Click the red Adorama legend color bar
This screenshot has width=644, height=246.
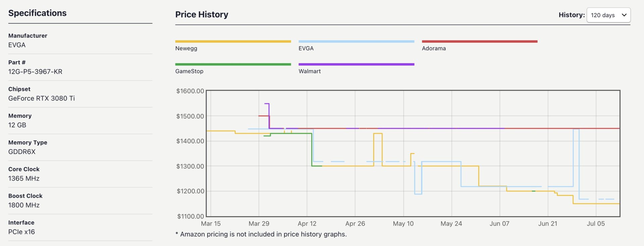(480, 41)
